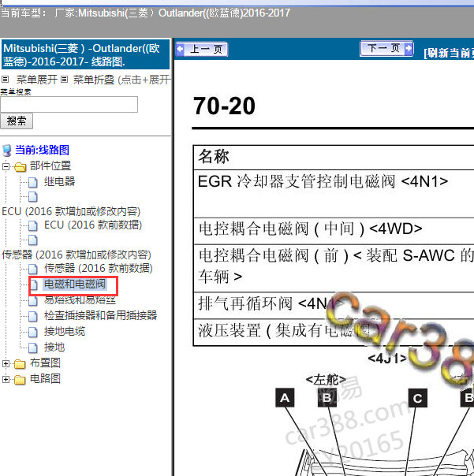This screenshot has width=474, height=476.
Task: Click 菜单折叠 to collapse the menu
Action: click(94, 80)
